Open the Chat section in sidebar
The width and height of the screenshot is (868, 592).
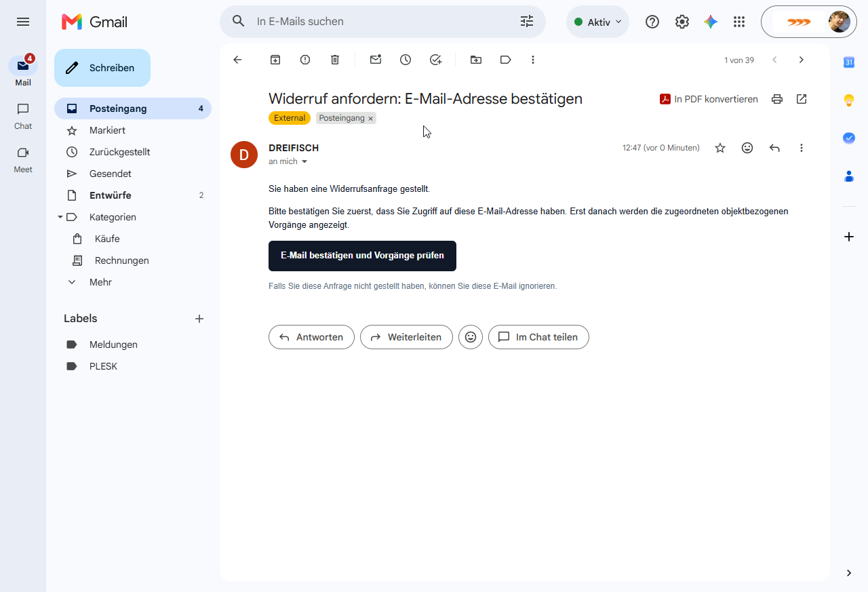[23, 115]
